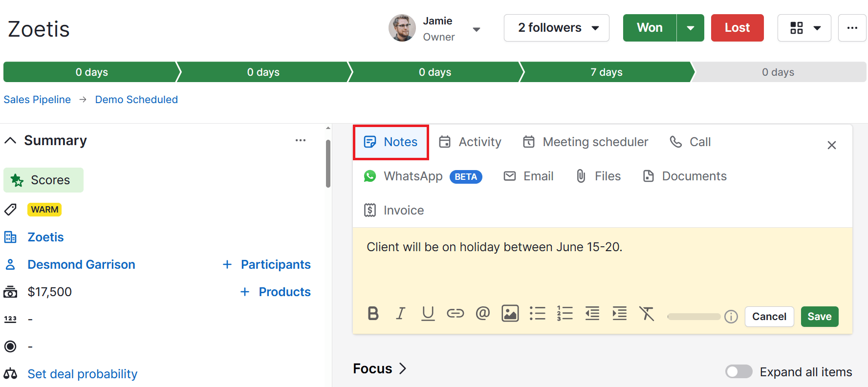Open the Zoetis organization link
The width and height of the screenshot is (868, 387).
(45, 237)
